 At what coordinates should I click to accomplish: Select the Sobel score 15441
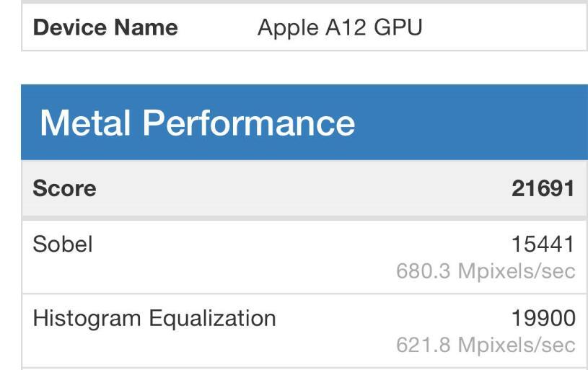[543, 245]
